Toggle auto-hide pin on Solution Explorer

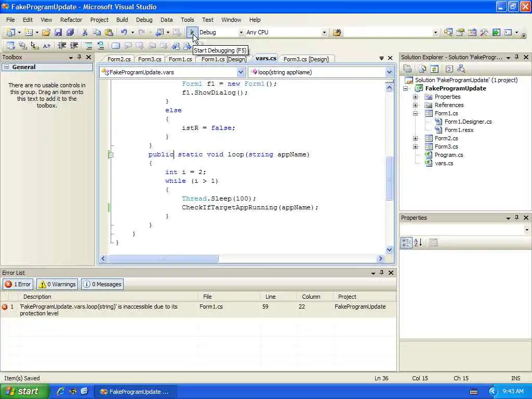coord(517,57)
